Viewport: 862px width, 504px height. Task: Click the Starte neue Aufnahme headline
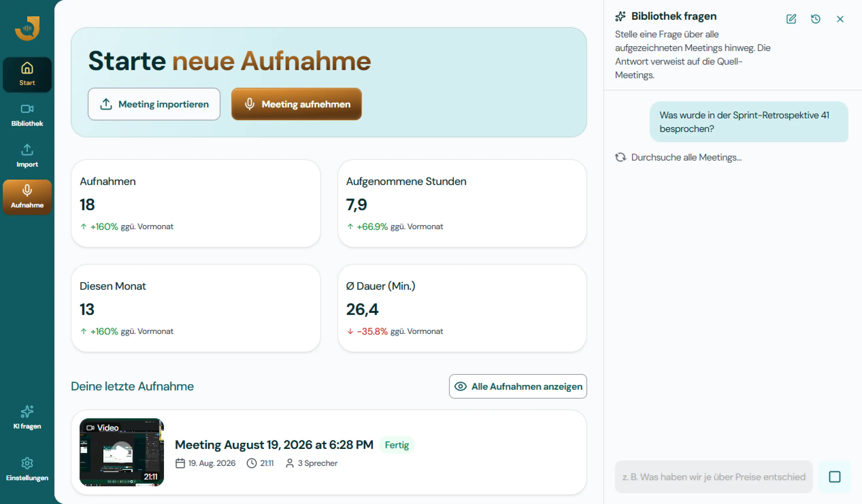[230, 61]
